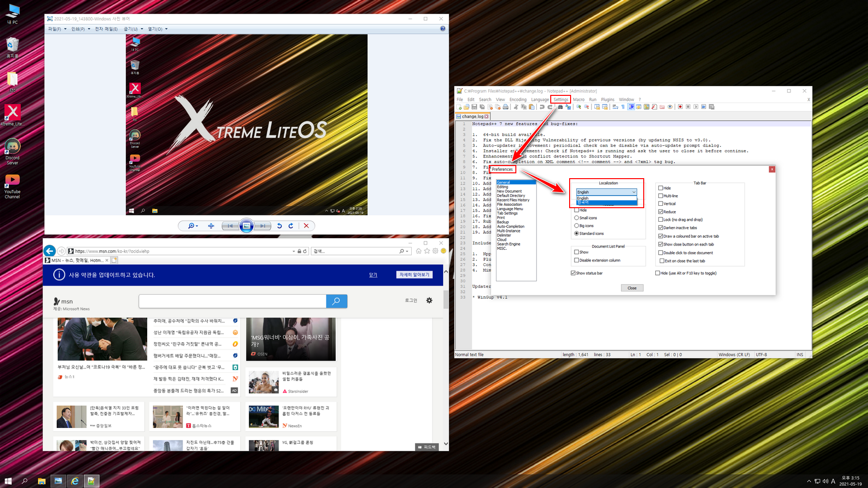Open the 열기(O) dropdown in Photo Viewer
This screenshot has width=868, height=488.
click(x=157, y=29)
